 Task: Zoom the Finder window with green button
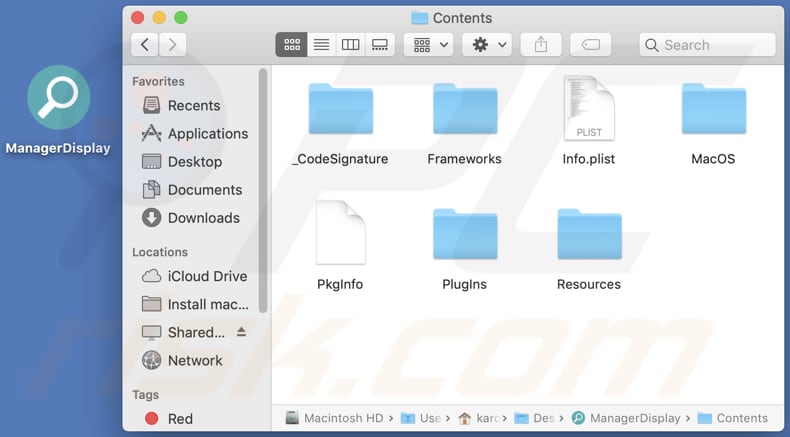pos(181,18)
